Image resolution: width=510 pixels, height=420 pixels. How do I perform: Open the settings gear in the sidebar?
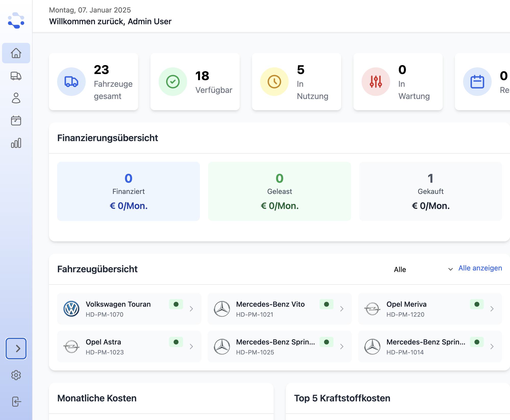16,375
